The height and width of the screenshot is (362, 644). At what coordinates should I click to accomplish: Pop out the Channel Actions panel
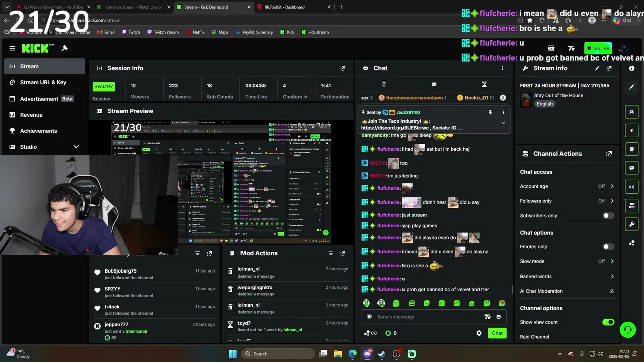pos(609,154)
